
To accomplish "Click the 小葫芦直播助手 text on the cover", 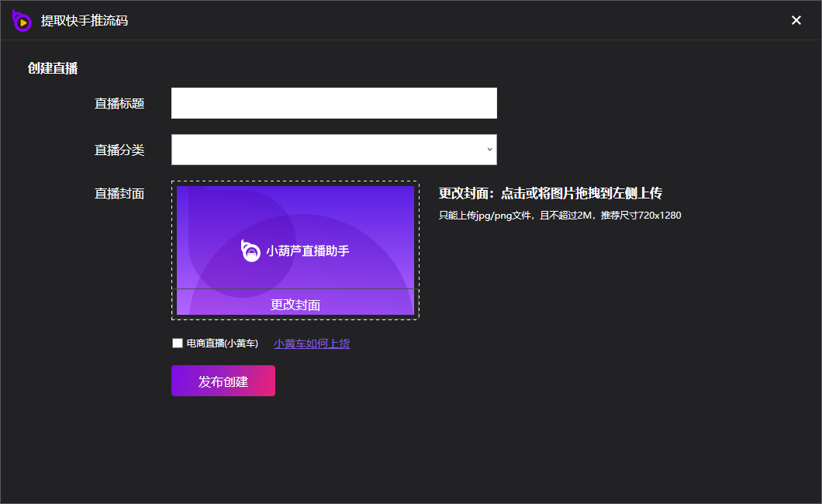I will pyautogui.click(x=308, y=251).
